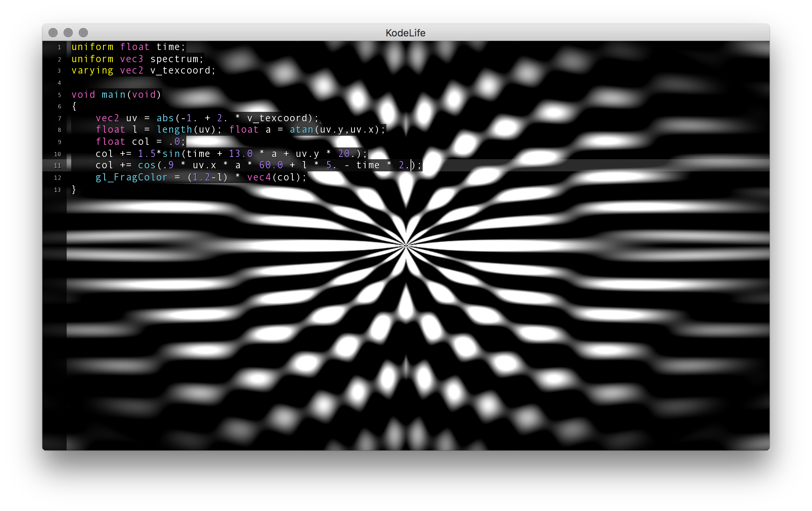812x511 pixels.
Task: Click '1.5' number on line 10
Action: 147,154
